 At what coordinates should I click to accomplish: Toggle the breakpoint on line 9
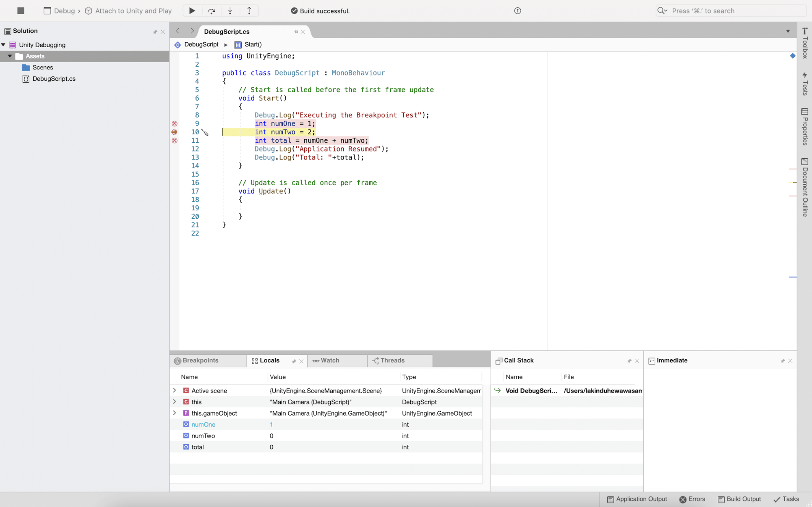pyautogui.click(x=175, y=123)
